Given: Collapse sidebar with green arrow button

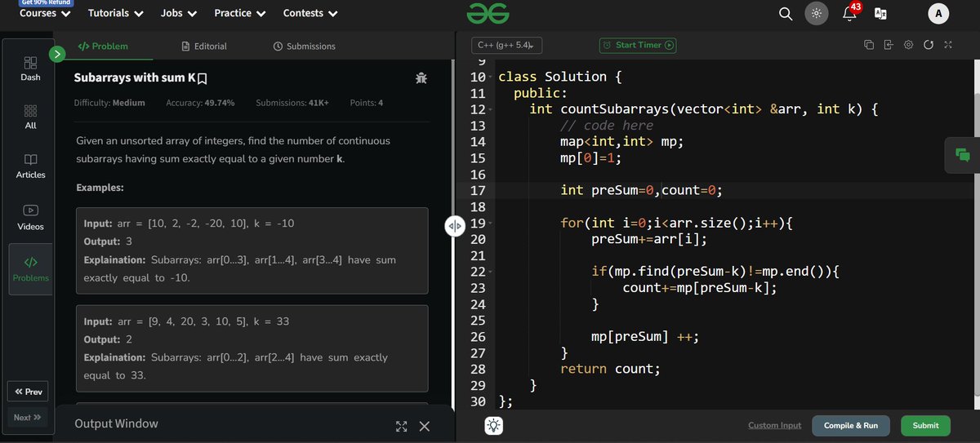Looking at the screenshot, I should pos(57,54).
